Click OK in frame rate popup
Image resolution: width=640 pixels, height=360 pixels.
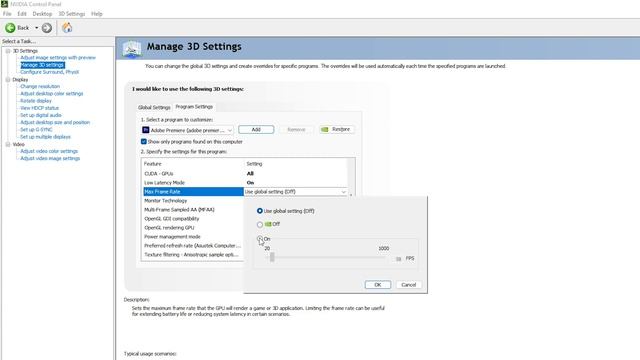point(378,285)
